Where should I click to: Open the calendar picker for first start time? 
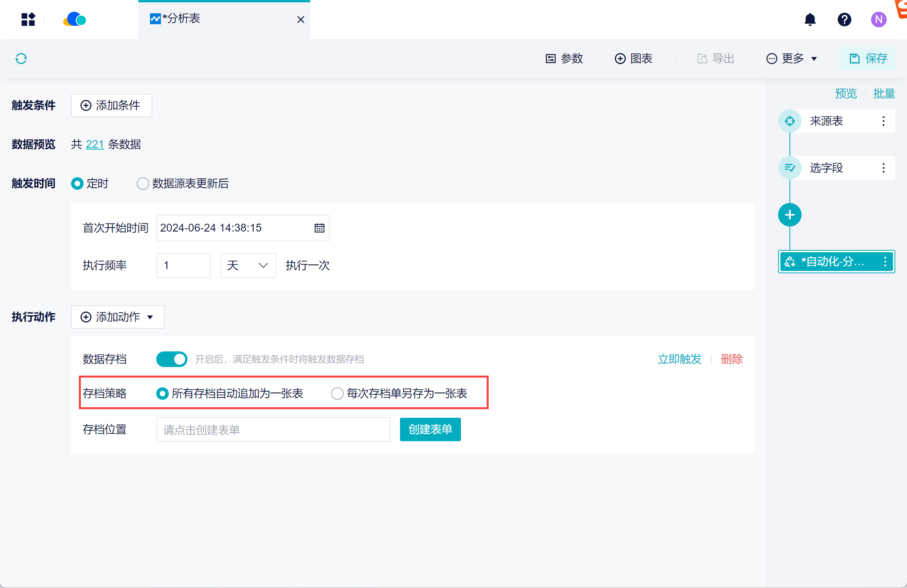(319, 228)
